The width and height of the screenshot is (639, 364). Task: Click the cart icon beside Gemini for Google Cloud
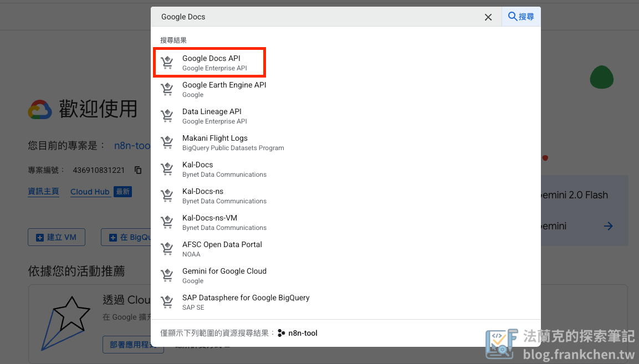167,275
